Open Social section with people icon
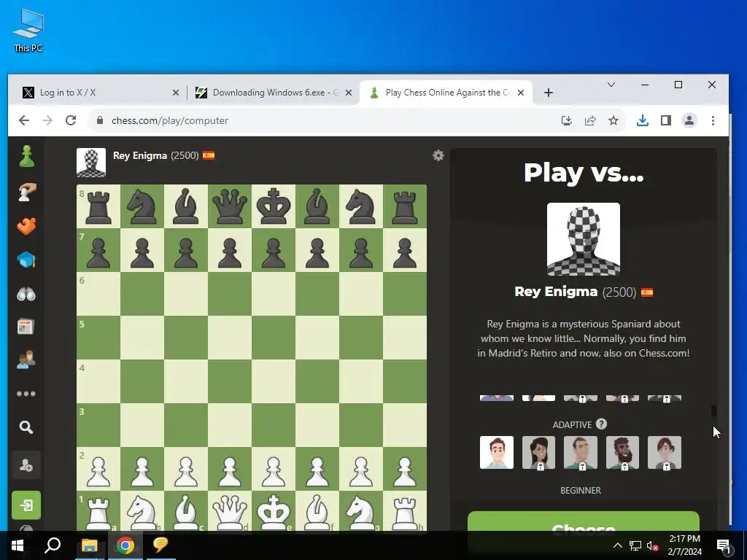Screen dimensions: 747x560 pos(26,360)
